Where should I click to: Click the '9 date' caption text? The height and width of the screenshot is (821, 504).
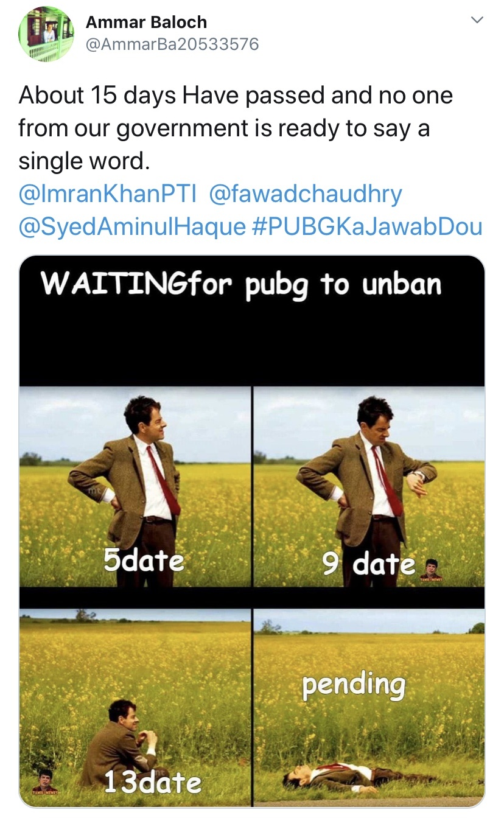point(369,565)
